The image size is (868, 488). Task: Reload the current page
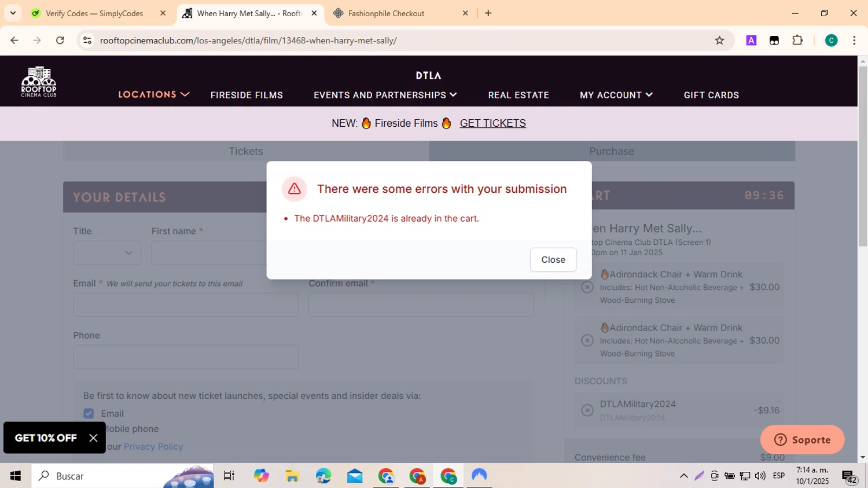point(60,41)
